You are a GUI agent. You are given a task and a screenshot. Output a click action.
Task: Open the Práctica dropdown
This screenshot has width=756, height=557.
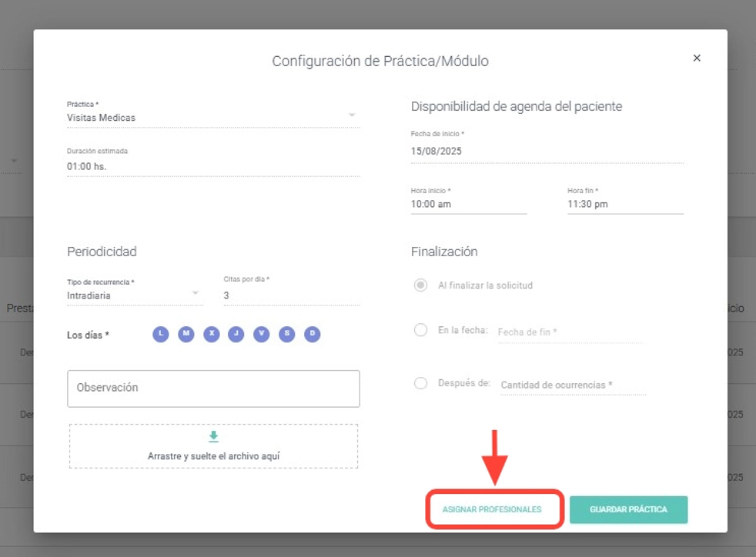pyautogui.click(x=212, y=118)
